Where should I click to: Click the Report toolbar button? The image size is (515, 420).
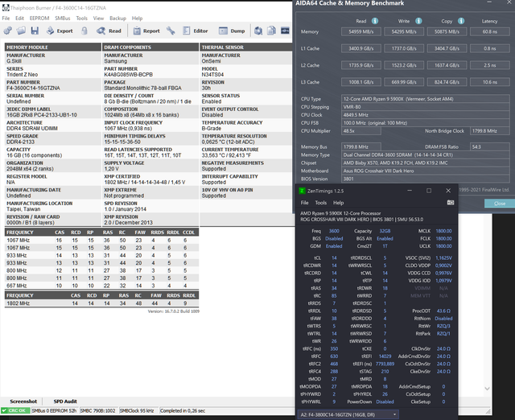[x=146, y=31]
